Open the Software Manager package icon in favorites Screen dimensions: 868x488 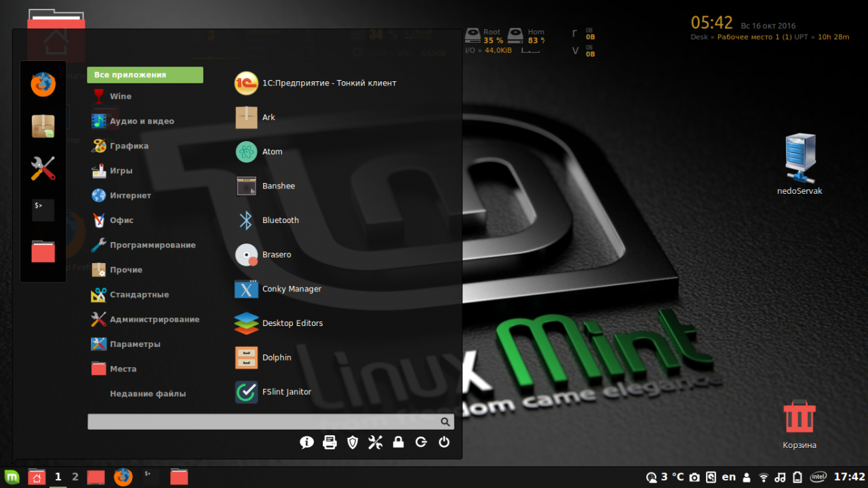(43, 126)
